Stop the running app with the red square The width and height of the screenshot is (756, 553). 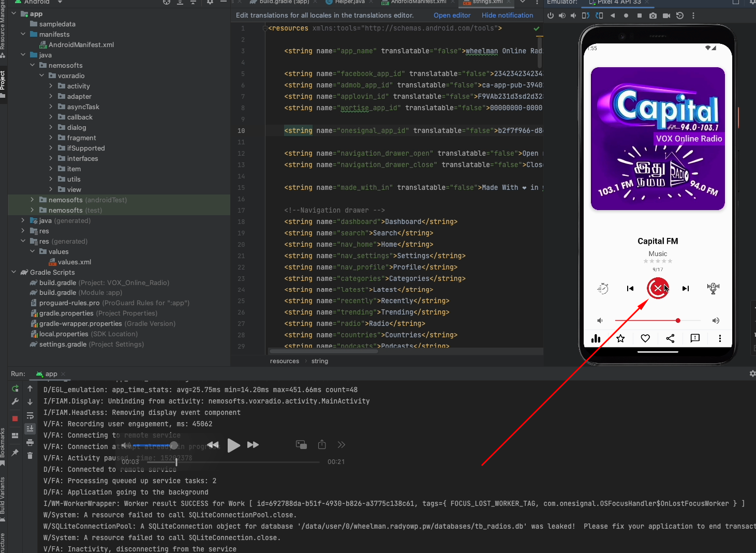coord(15,418)
